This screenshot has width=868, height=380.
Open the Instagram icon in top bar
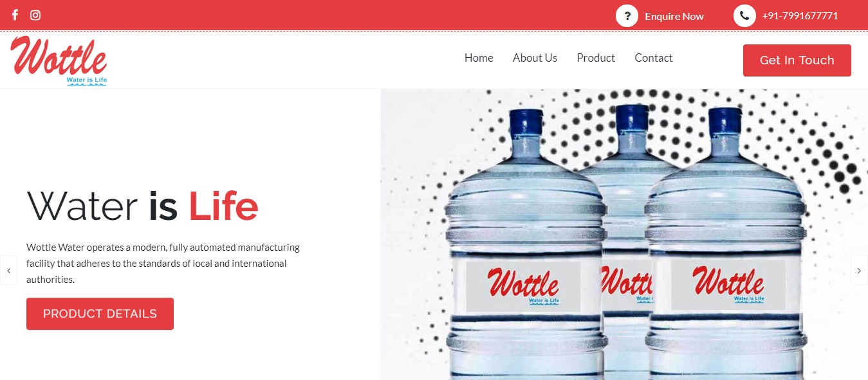[35, 15]
